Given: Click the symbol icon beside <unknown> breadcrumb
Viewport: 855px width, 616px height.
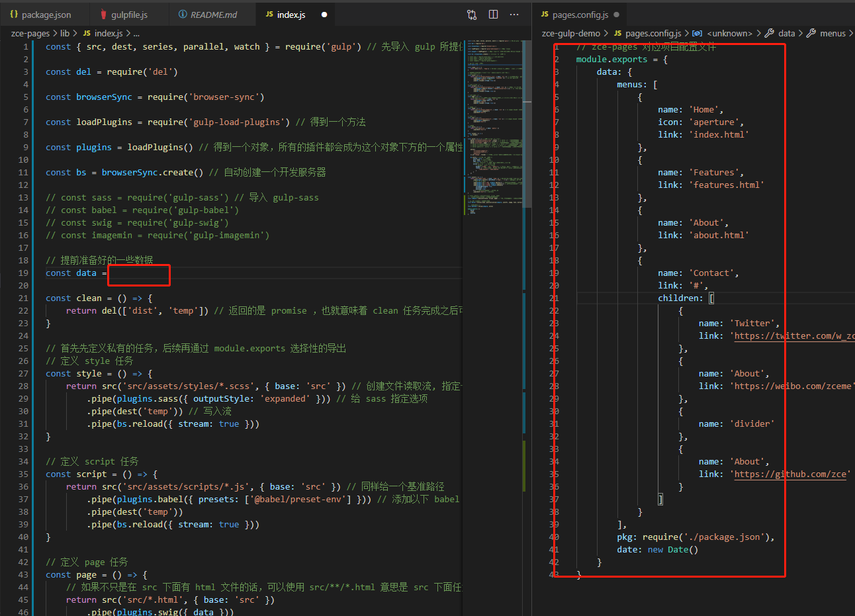Looking at the screenshot, I should 697,33.
